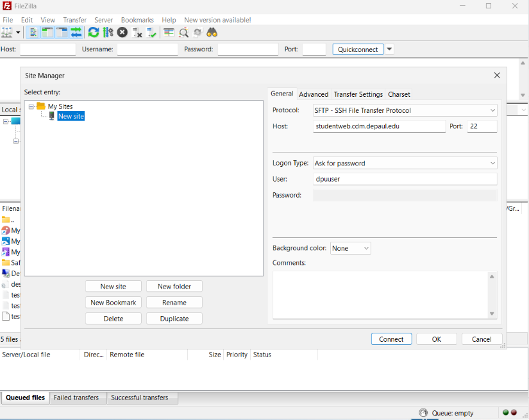
Task: Click the reconnect to last server icon
Action: (151, 32)
